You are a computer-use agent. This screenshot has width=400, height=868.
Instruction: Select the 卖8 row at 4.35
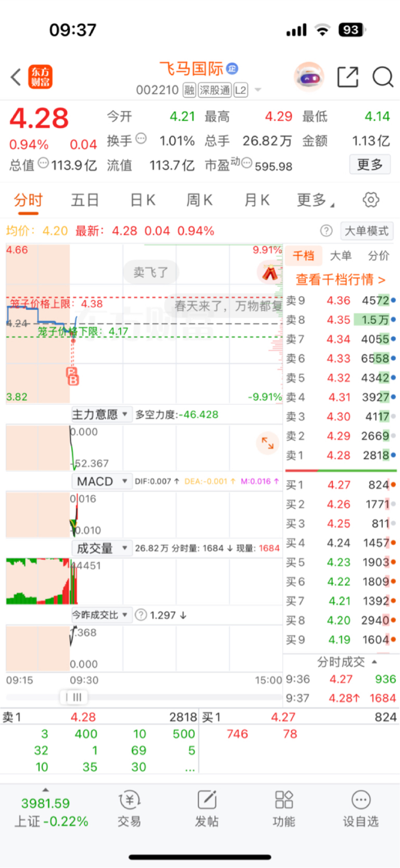[x=341, y=320]
